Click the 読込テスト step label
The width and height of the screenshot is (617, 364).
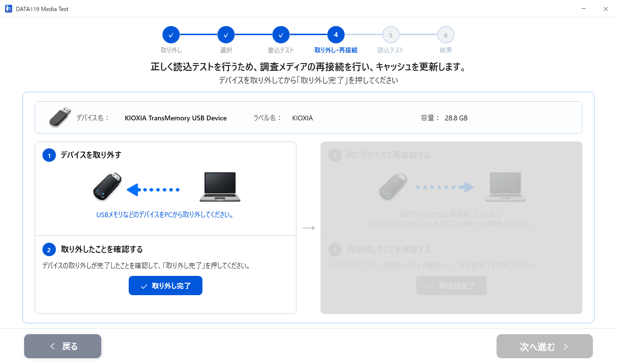(391, 50)
